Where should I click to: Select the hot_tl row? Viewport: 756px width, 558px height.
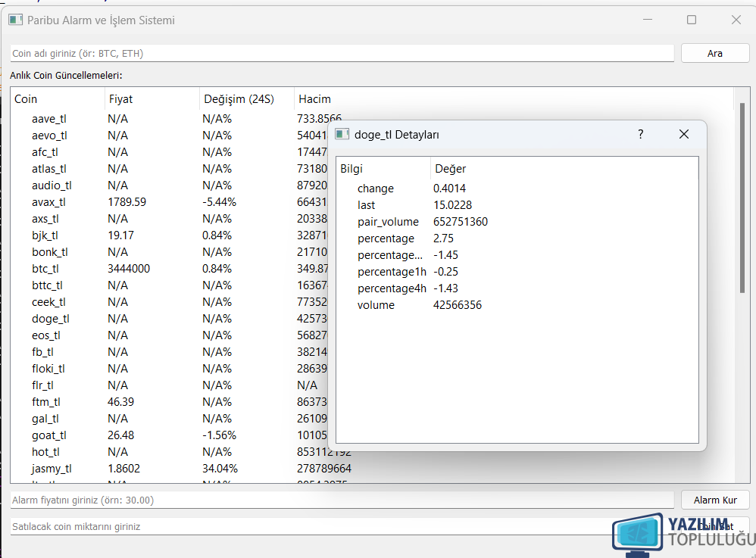(169, 452)
